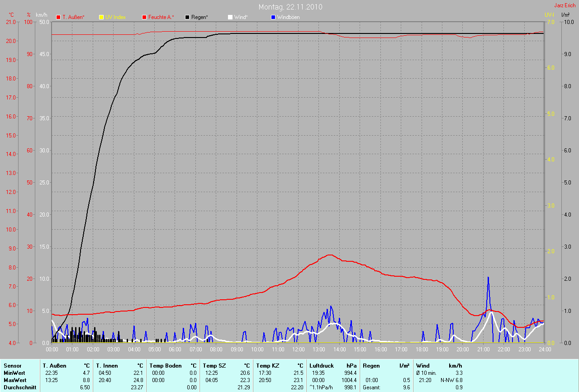Screen dimensions: 579x392
Task: Click the chart title Montag, 22.11.2010
Action: click(290, 7)
